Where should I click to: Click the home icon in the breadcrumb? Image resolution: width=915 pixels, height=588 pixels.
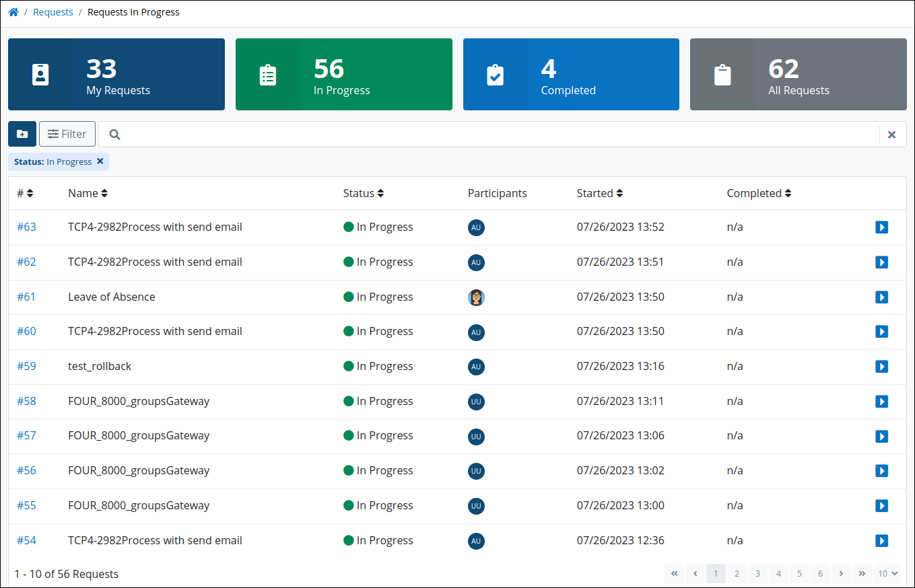click(x=13, y=11)
